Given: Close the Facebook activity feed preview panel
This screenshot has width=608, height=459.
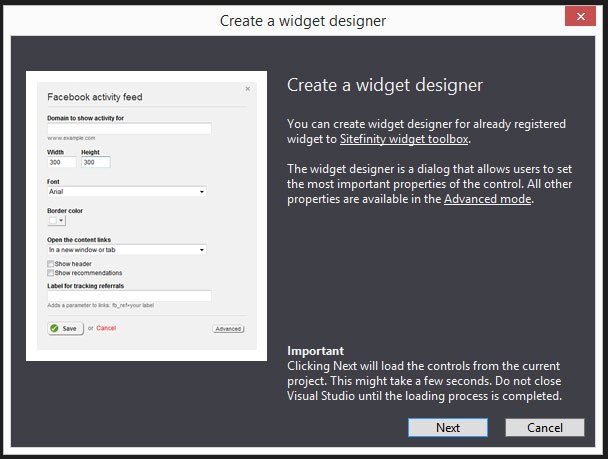Looking at the screenshot, I should point(248,89).
